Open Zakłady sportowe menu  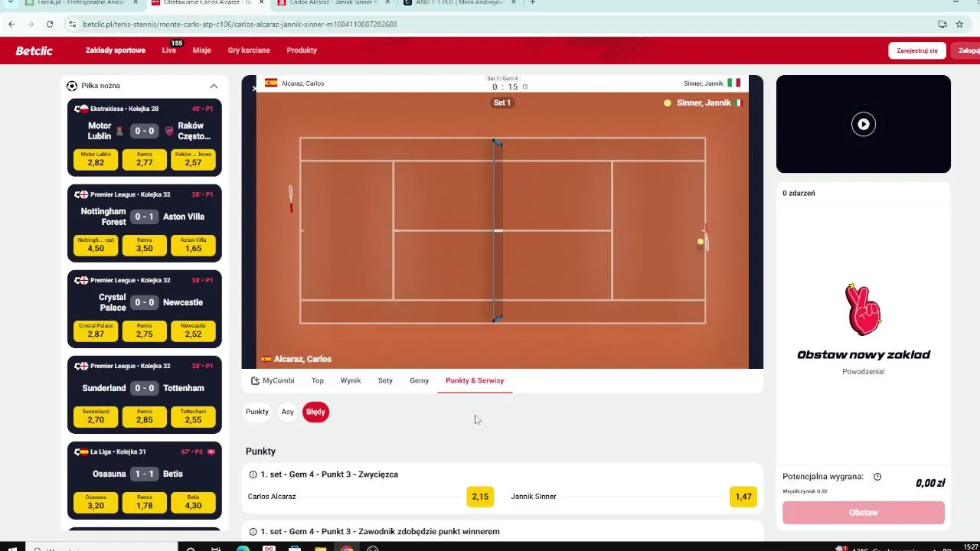point(116,51)
